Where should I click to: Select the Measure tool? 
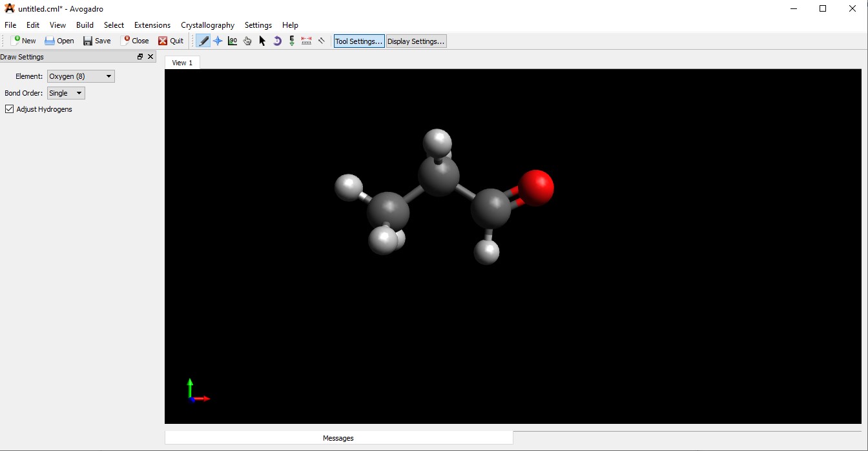(x=306, y=41)
